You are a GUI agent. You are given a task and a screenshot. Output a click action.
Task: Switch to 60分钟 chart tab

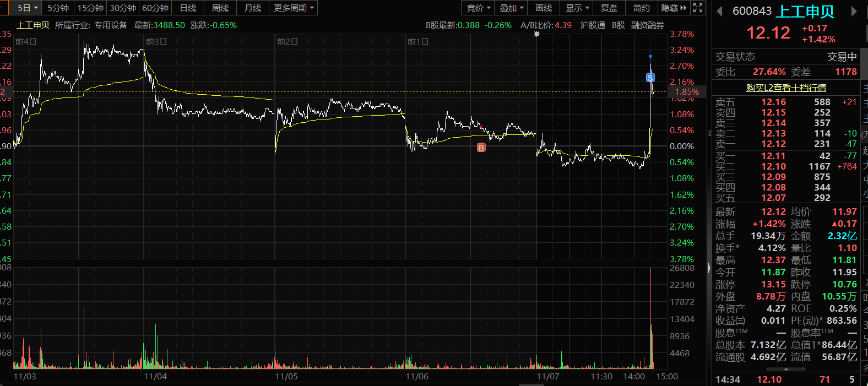click(155, 8)
